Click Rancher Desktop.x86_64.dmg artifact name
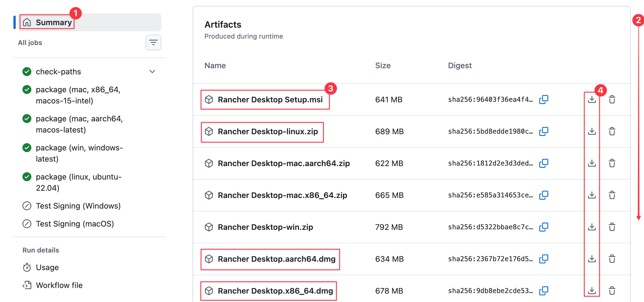The height and width of the screenshot is (302, 644). point(276,291)
